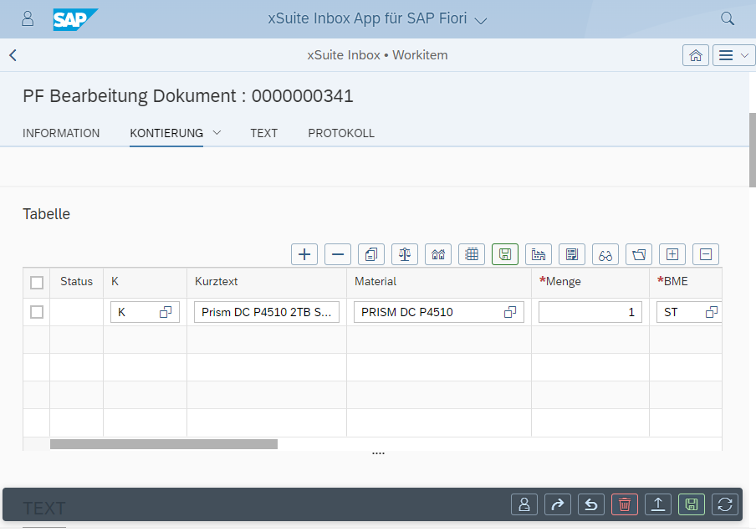Click the copy row icon in table toolbar
The image size is (756, 532).
(x=371, y=254)
